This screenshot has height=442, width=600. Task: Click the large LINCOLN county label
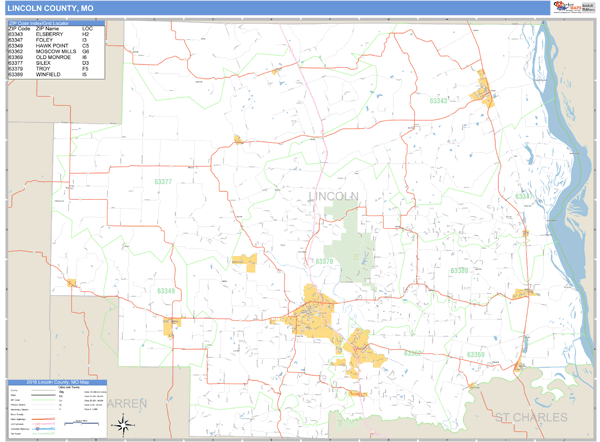pyautogui.click(x=333, y=195)
